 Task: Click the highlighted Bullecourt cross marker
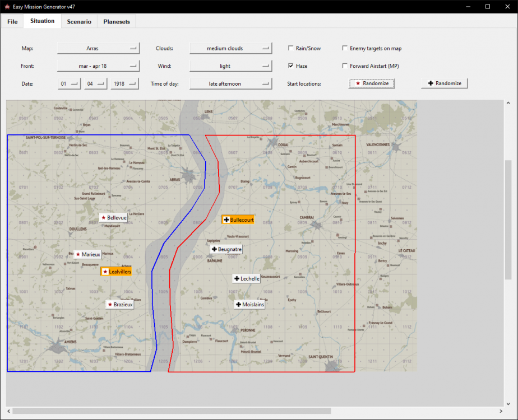238,220
